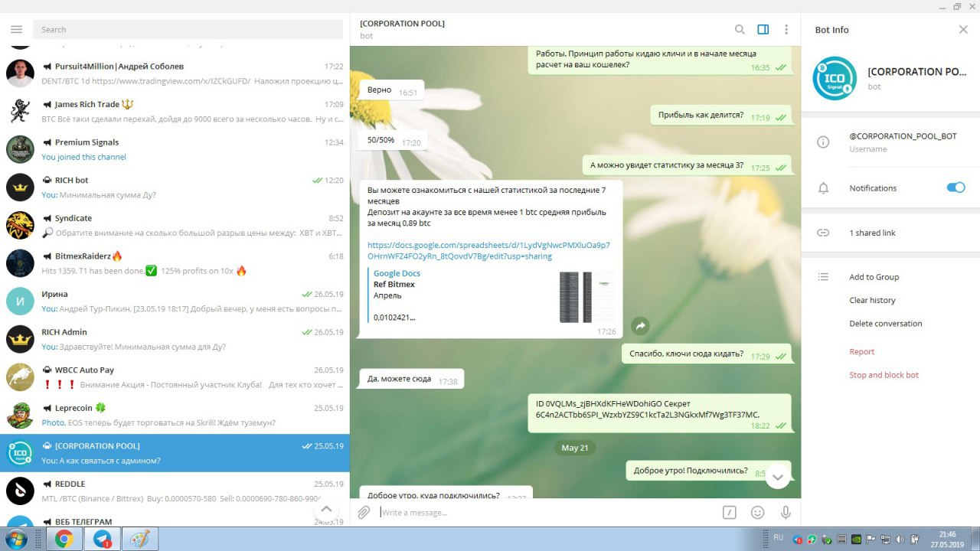980x551 pixels.
Task: Select Stop and block bot
Action: click(x=884, y=375)
